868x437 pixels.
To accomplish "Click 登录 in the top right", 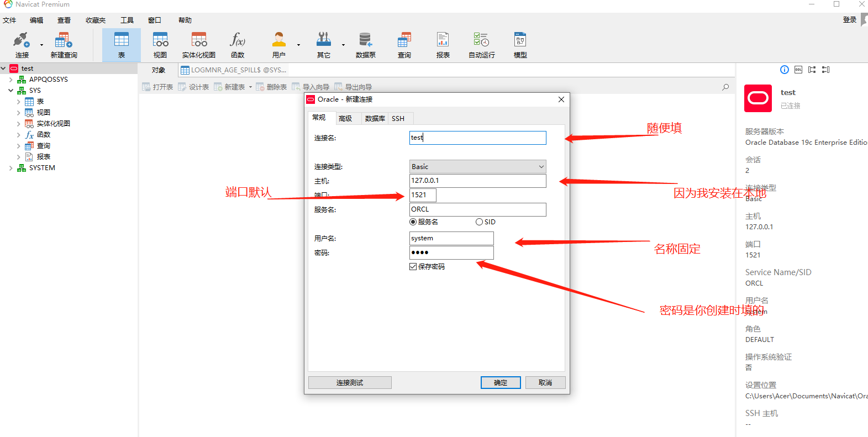I will [x=849, y=20].
